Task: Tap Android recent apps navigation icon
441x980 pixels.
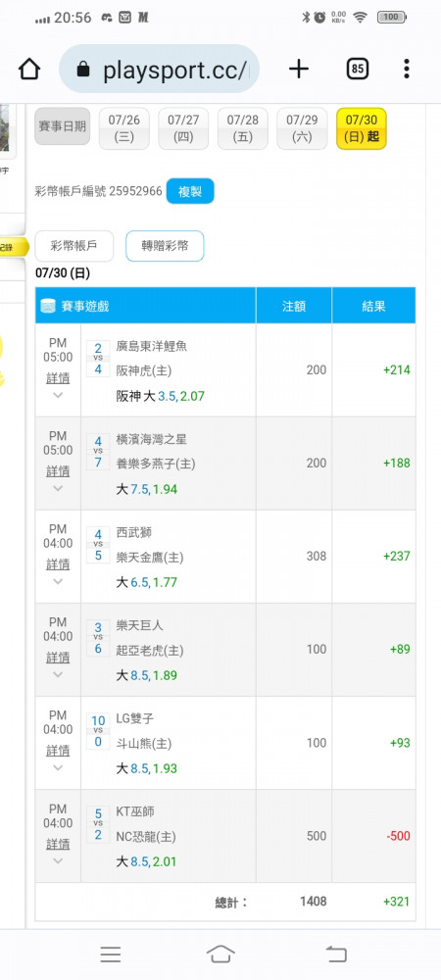Action: (111, 954)
